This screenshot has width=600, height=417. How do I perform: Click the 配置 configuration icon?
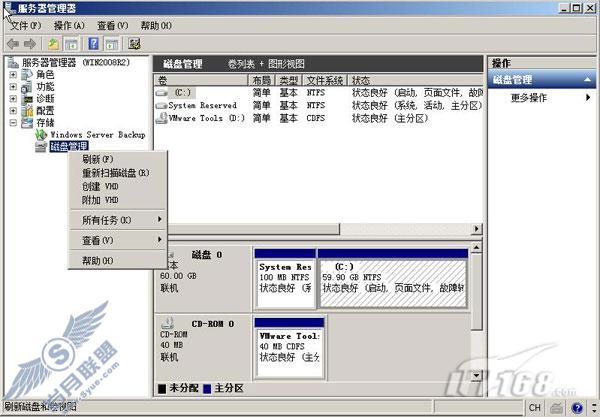27,111
